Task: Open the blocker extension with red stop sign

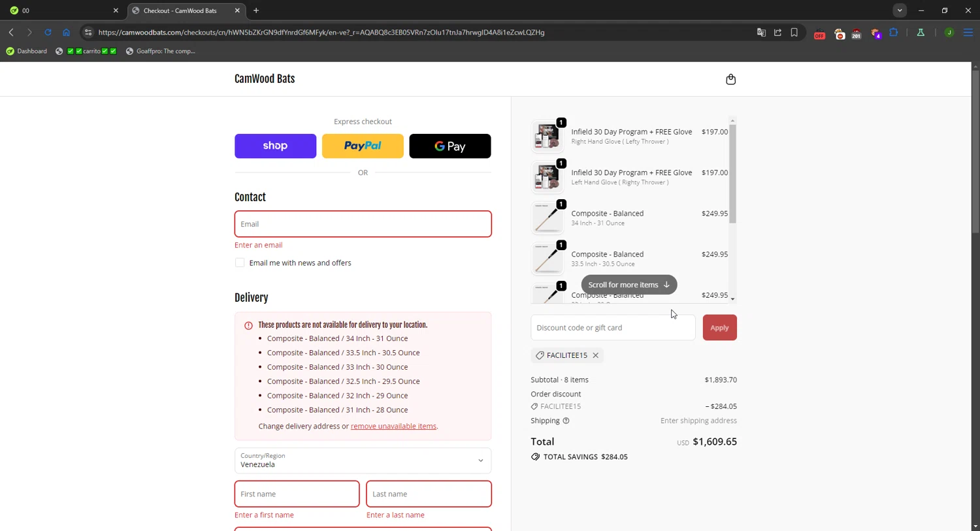Action: [840, 33]
